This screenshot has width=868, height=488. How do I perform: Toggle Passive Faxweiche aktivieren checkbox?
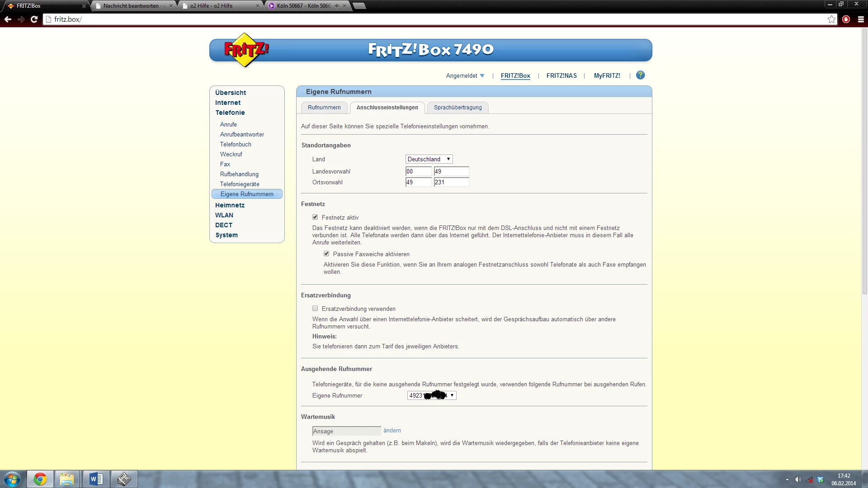coord(326,254)
